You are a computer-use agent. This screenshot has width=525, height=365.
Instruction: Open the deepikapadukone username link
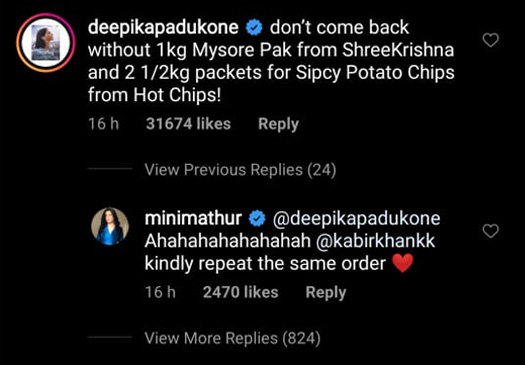click(163, 28)
